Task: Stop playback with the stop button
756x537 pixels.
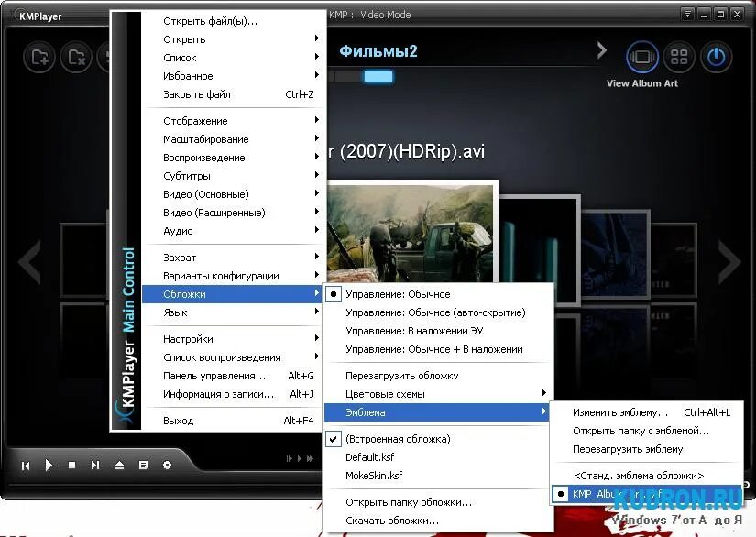Action: point(71,466)
